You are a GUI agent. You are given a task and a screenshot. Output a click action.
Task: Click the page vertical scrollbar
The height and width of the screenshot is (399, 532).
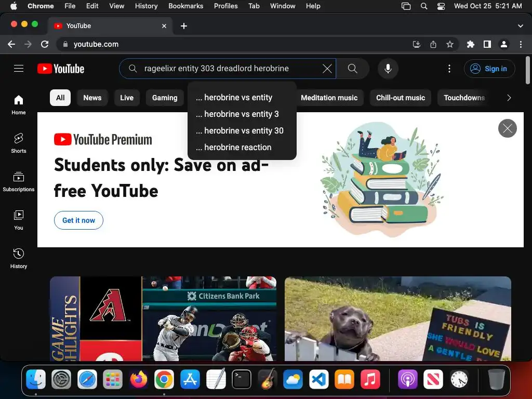528,70
